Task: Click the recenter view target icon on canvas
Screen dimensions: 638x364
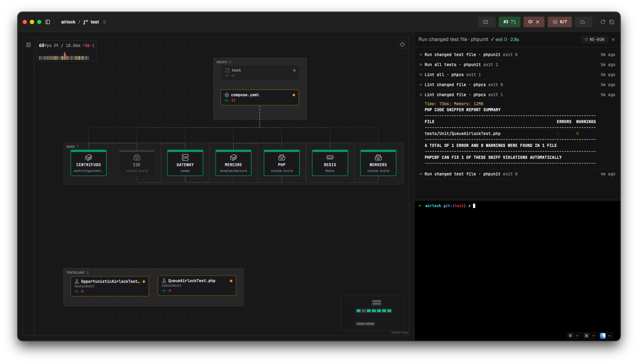Action: tap(402, 44)
